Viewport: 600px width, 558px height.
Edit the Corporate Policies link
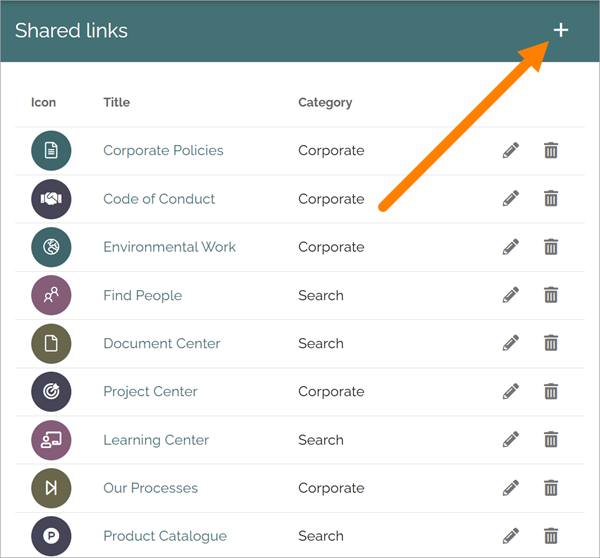(x=511, y=150)
